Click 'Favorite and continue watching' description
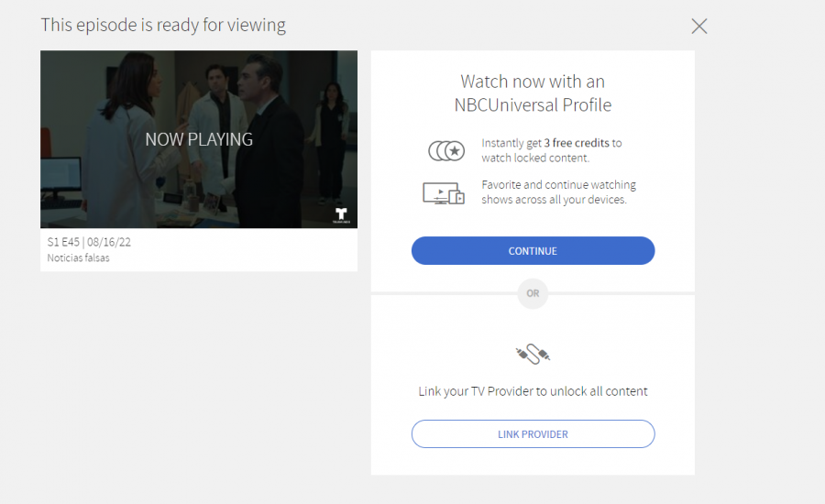 point(558,185)
